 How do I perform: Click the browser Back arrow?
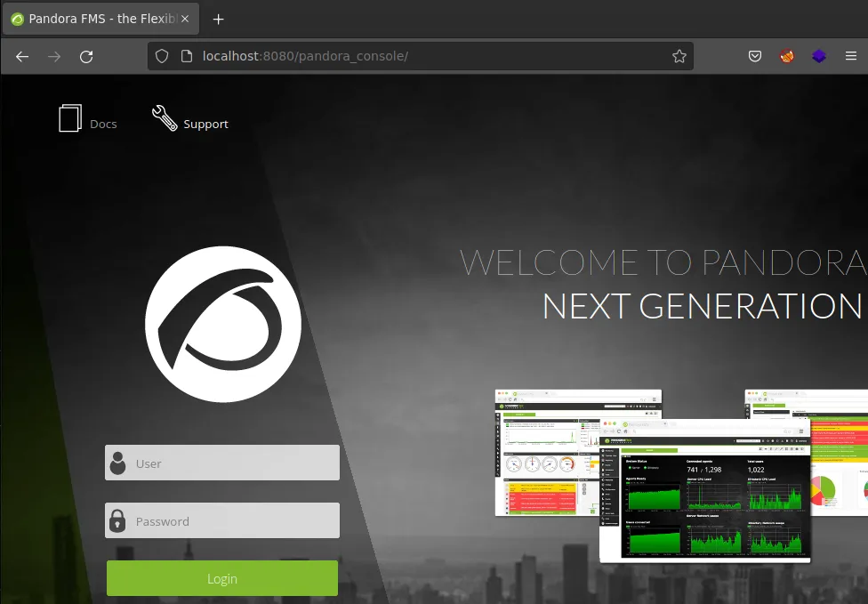tap(22, 56)
